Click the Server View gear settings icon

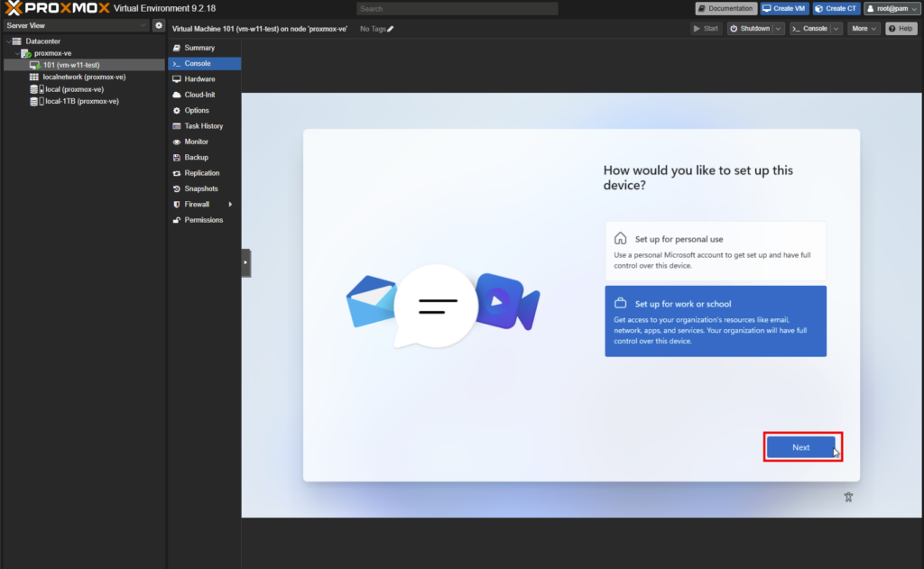[159, 25]
